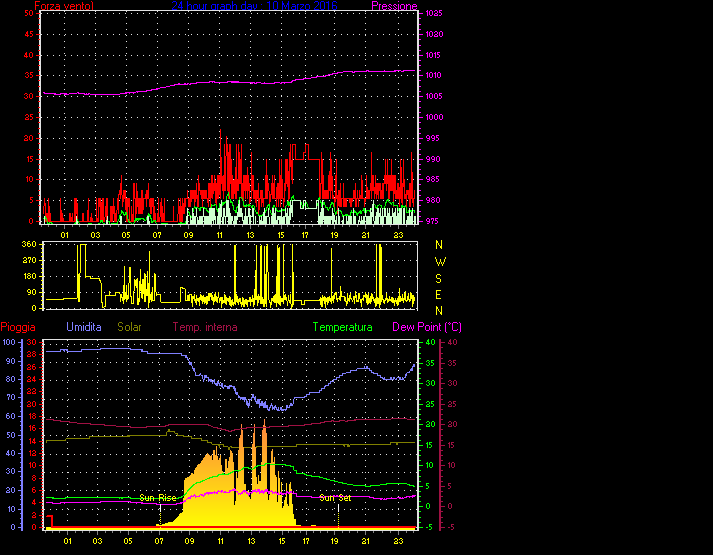Click red rain scale value 24
The height and width of the screenshot is (555, 713).
pyautogui.click(x=31, y=380)
